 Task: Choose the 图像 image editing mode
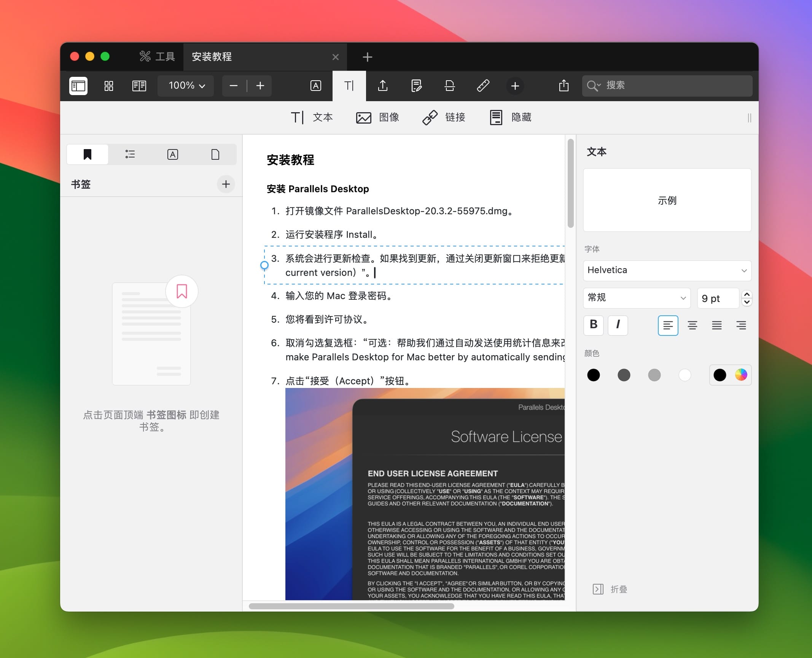coord(377,117)
